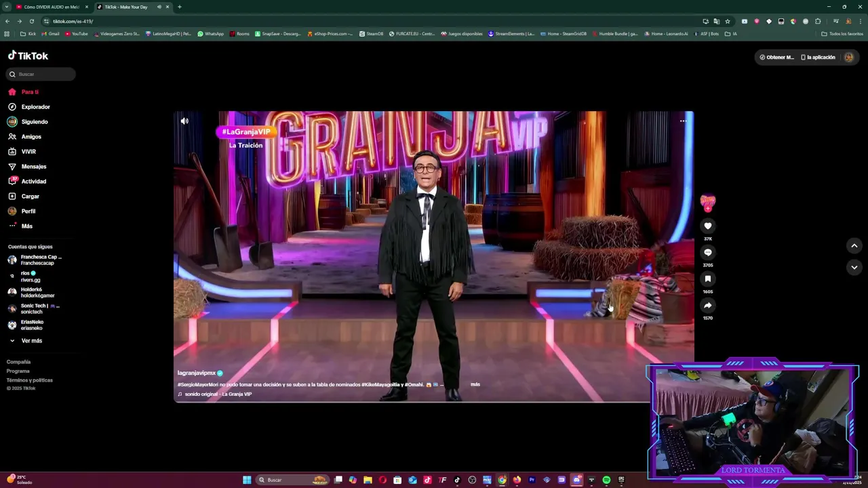Viewport: 868px width, 488px height.
Task: Open the YouTube bookmark
Action: point(77,34)
